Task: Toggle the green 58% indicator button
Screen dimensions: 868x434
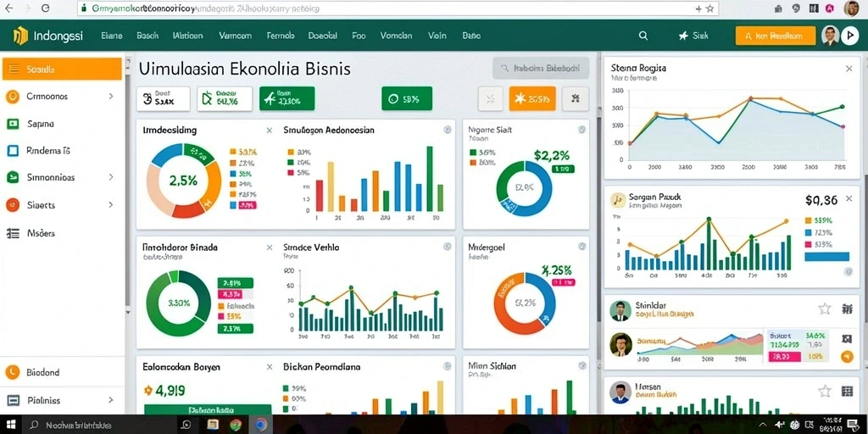Action: [x=406, y=99]
